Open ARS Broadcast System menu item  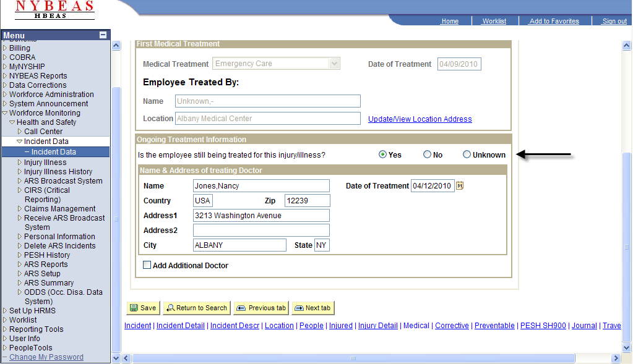point(63,180)
